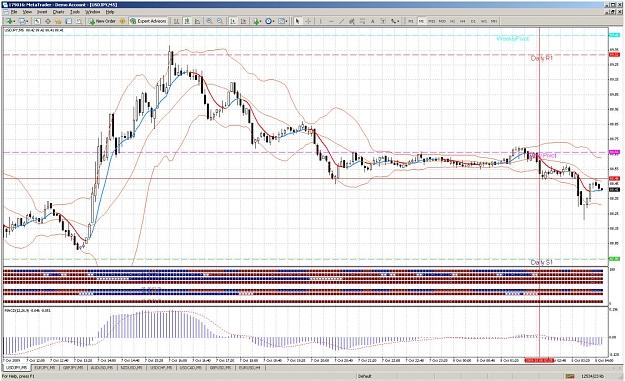Toggle Auto Scroll chart icon
Screen dimensions: 625x381
tap(232, 21)
